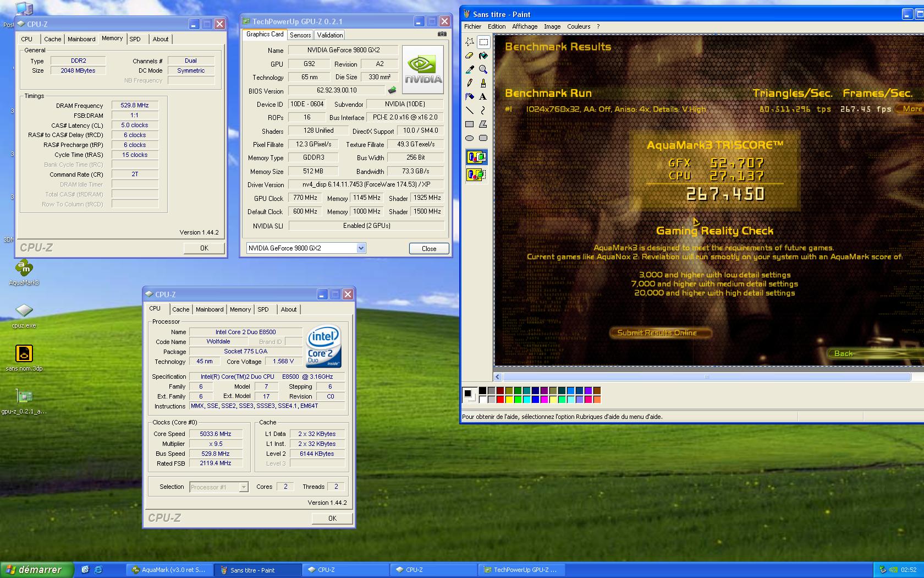The width and height of the screenshot is (924, 578).
Task: Click OK in the upper CPU-Z Memory window
Action: click(x=204, y=248)
